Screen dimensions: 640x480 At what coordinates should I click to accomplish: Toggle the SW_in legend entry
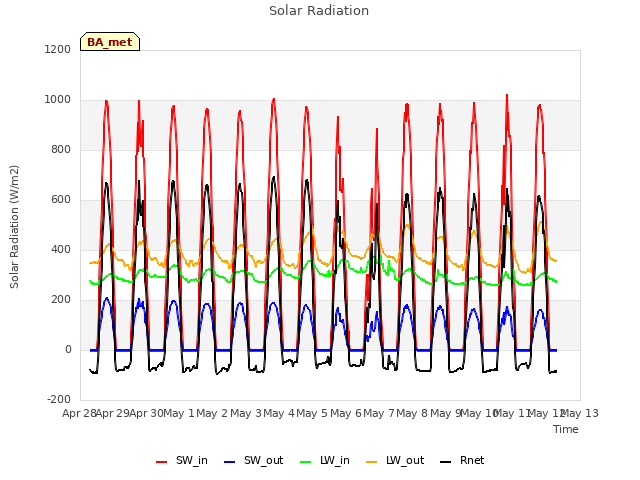182,461
